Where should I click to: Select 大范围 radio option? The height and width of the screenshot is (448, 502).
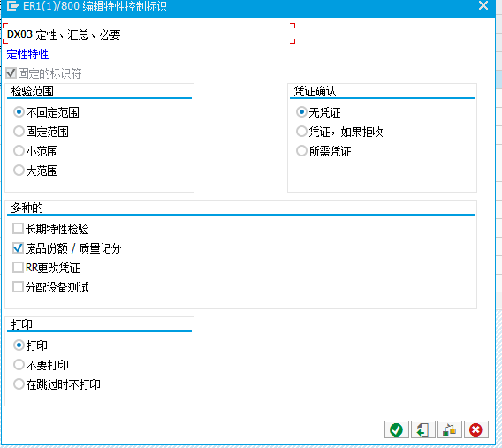[19, 171]
